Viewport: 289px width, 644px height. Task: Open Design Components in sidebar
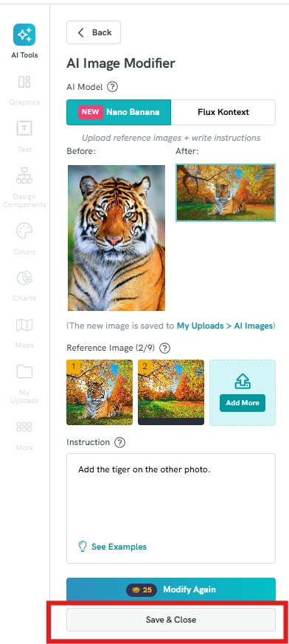coord(24,175)
